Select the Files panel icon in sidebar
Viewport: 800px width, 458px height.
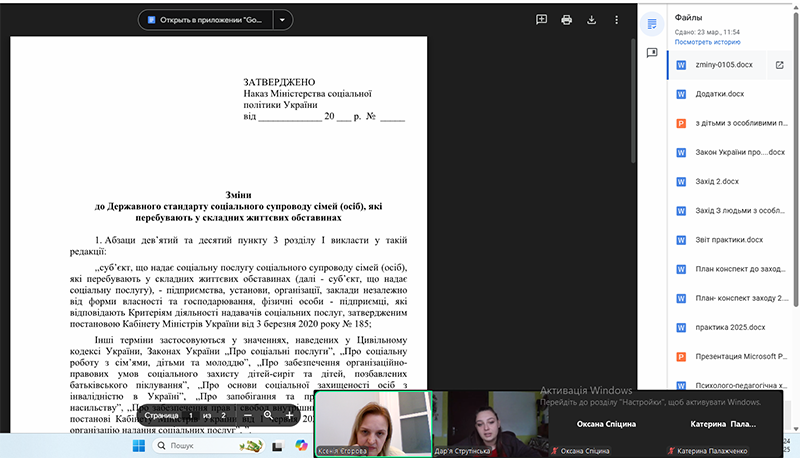652,24
